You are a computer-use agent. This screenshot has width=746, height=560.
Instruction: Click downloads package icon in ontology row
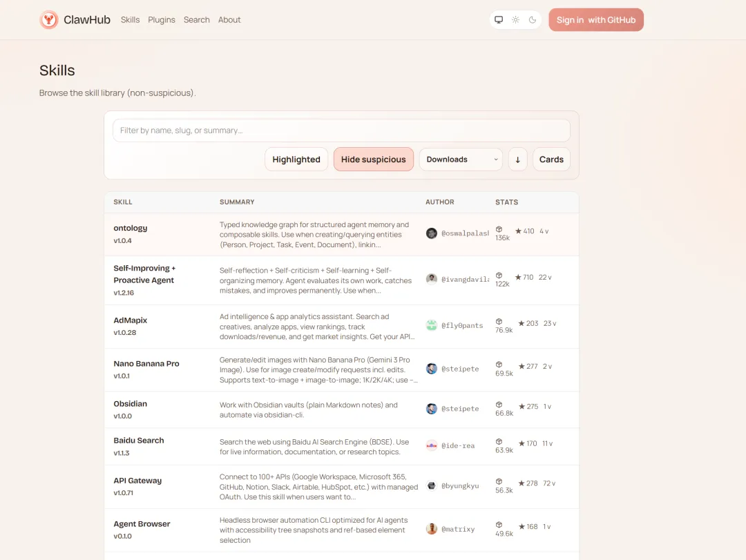click(x=499, y=229)
